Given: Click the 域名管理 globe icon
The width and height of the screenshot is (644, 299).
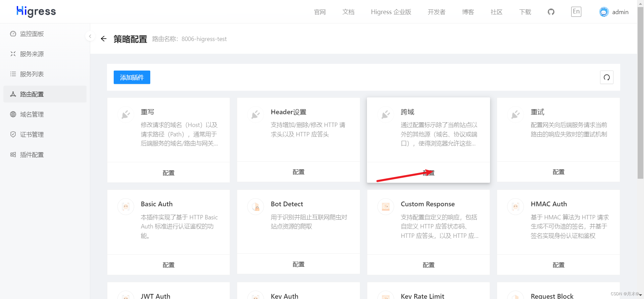Looking at the screenshot, I should pos(13,114).
